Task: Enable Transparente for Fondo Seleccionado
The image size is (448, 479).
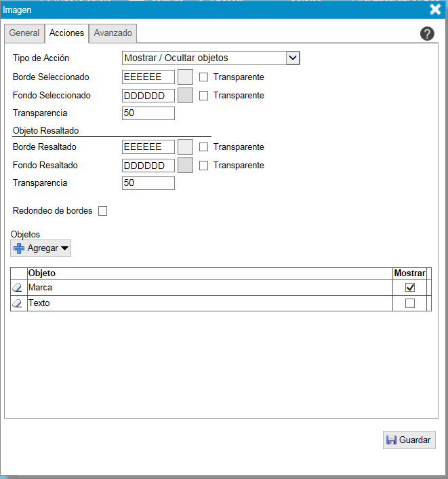Action: click(203, 96)
